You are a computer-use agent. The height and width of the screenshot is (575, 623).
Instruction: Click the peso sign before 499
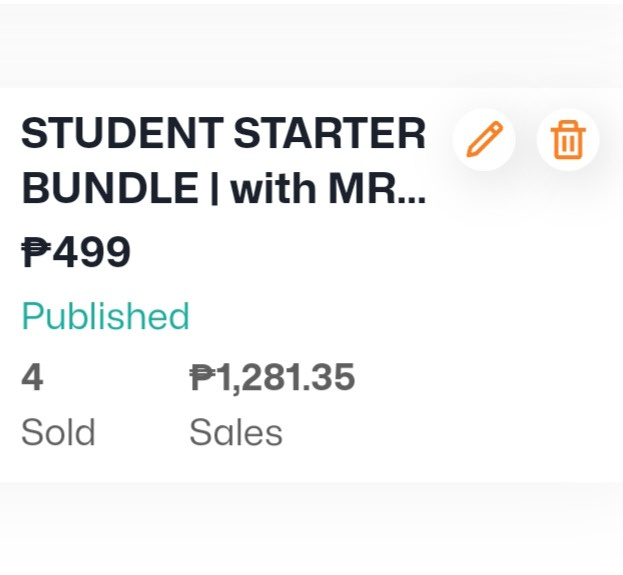[36, 252]
